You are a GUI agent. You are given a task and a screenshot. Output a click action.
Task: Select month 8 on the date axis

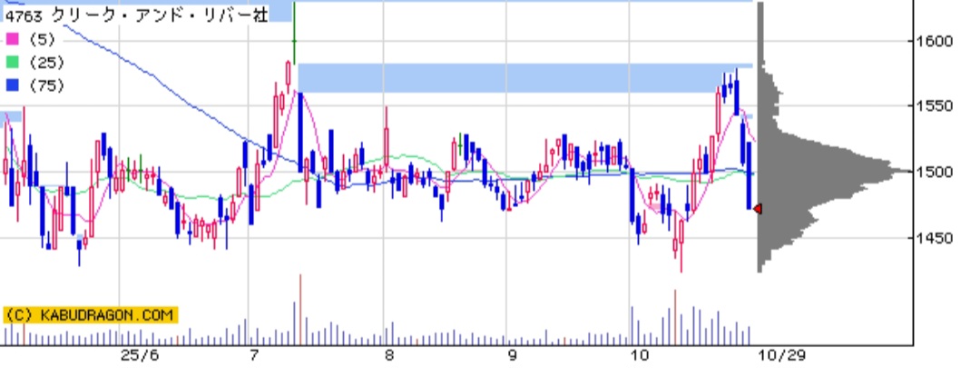pyautogui.click(x=389, y=354)
